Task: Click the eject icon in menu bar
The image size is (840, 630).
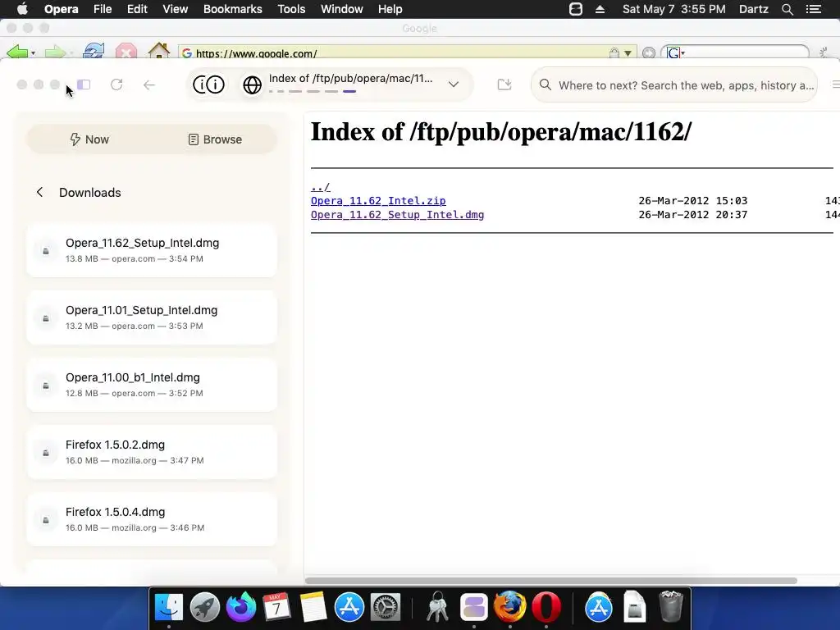Action: pyautogui.click(x=600, y=9)
